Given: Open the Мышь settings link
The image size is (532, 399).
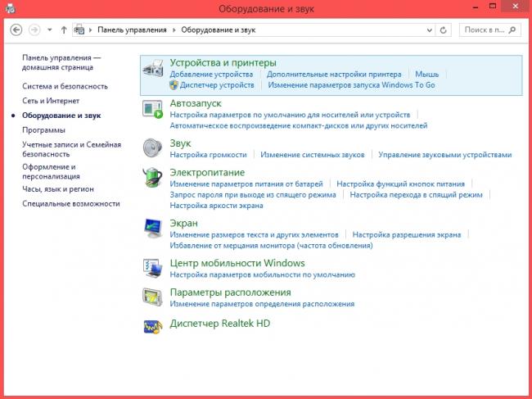Looking at the screenshot, I should (426, 74).
